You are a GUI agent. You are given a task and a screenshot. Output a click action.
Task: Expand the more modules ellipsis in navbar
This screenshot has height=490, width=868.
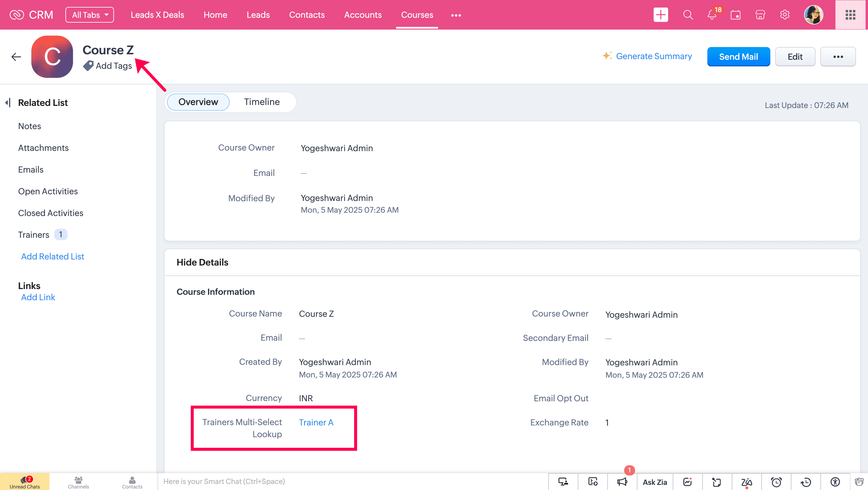click(x=456, y=15)
